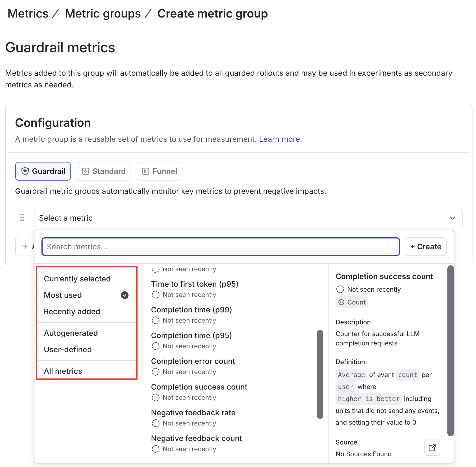476x467 pixels.
Task: Click the + Create button
Action: [x=425, y=247]
